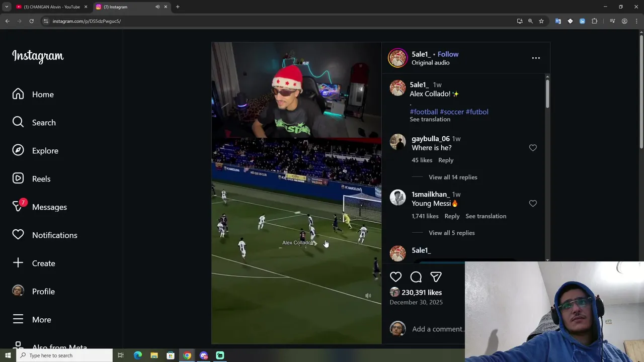Follow the 5ale1_ account
644x362 pixels.
coord(448,54)
